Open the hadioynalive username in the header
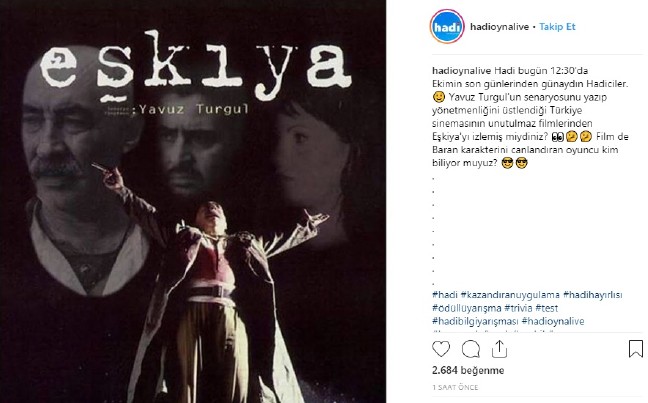 click(x=499, y=27)
